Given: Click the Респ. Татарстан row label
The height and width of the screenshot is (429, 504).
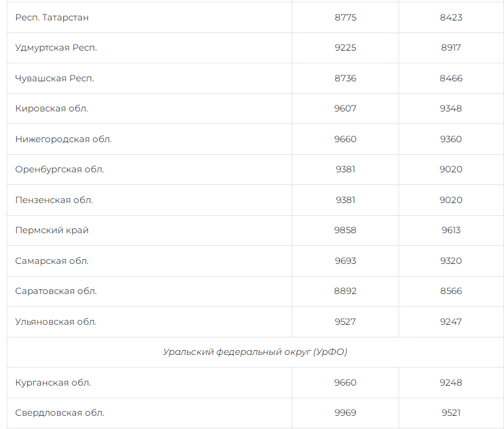Looking at the screenshot, I should pyautogui.click(x=52, y=17).
